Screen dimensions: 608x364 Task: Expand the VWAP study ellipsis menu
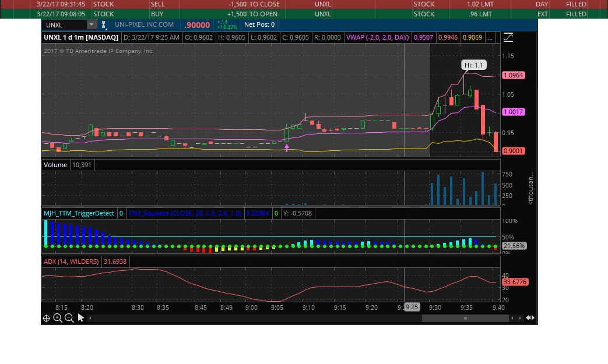491,37
